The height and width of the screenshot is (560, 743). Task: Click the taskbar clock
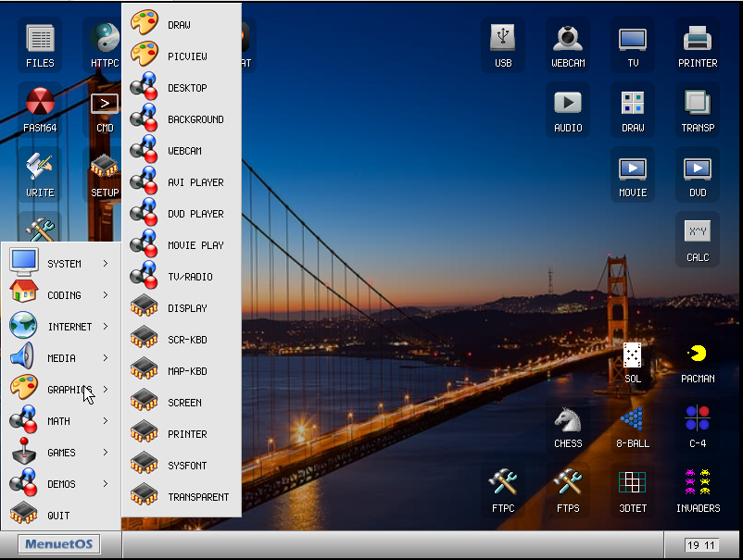[700, 545]
